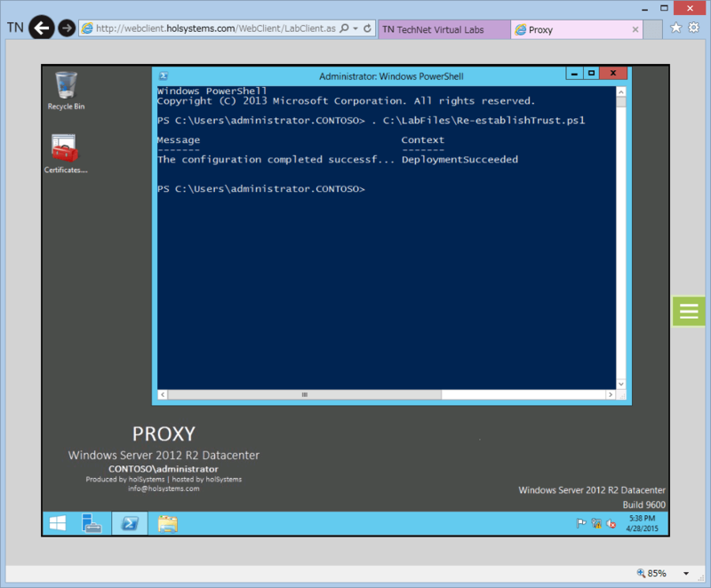The width and height of the screenshot is (711, 588).
Task: Open File Explorer from the taskbar
Action: [x=167, y=524]
